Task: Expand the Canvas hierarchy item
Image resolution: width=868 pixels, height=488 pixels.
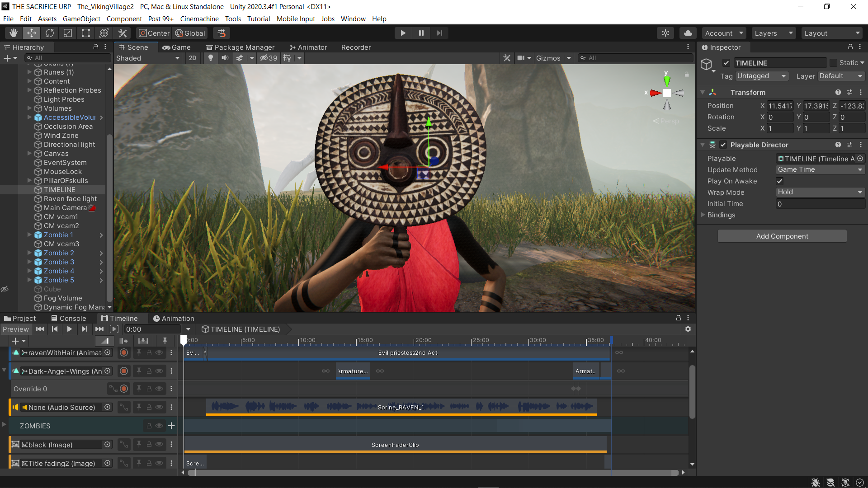Action: click(29, 154)
